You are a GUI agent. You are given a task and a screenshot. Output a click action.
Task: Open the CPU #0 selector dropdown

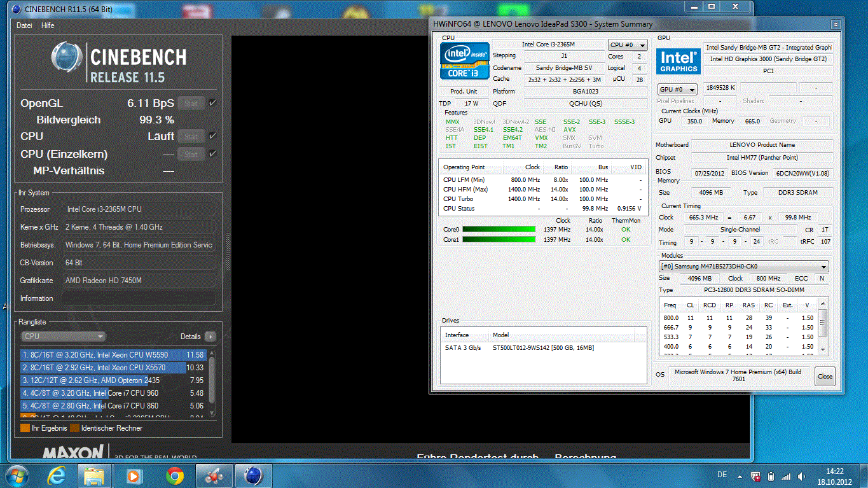click(x=628, y=45)
